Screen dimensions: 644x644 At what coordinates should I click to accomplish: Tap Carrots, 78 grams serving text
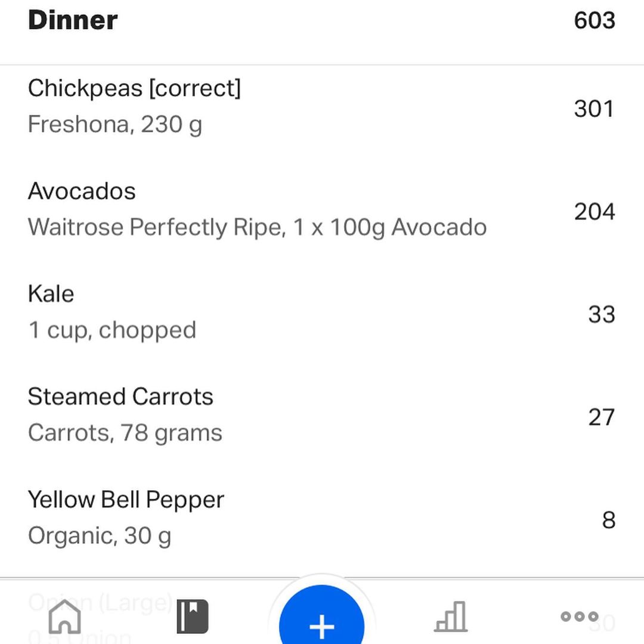pyautogui.click(x=125, y=433)
